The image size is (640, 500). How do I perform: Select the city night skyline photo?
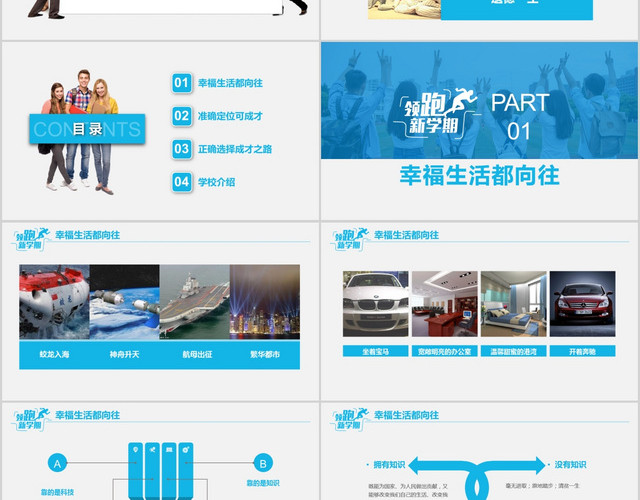[x=265, y=302]
